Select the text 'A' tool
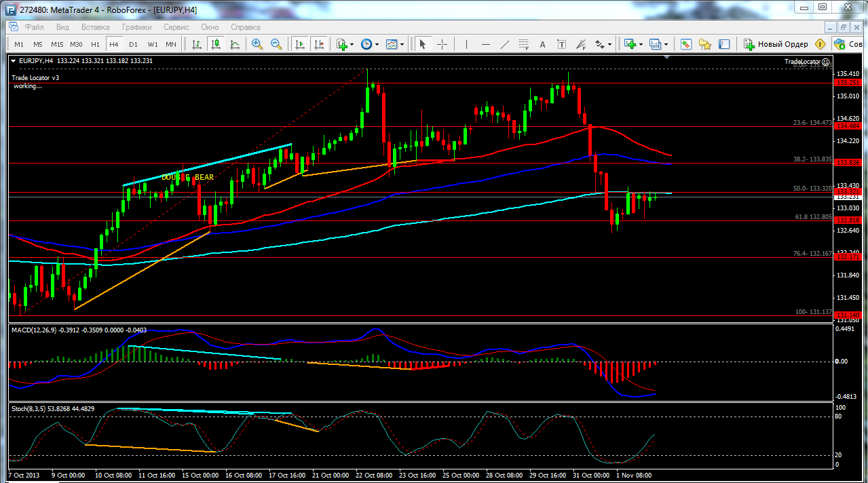This screenshot has height=483, width=868. pos(542,44)
